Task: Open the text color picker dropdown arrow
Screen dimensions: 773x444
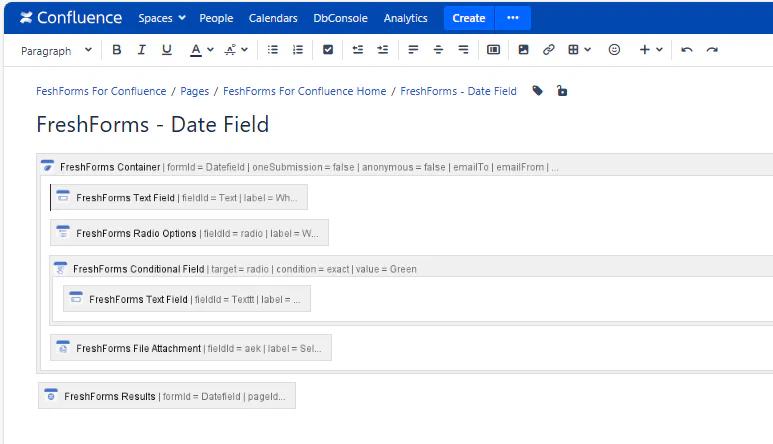Action: pos(209,50)
